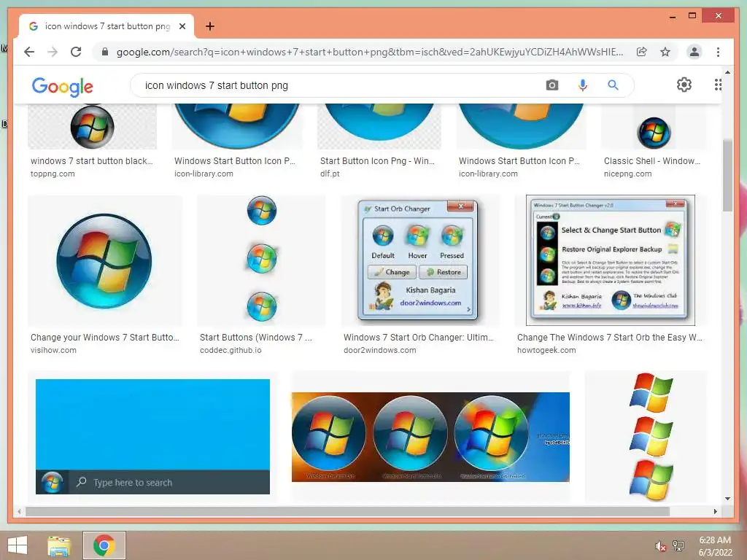This screenshot has width=747, height=560.
Task: Click the vertical scrollbar thumb
Action: point(727,175)
